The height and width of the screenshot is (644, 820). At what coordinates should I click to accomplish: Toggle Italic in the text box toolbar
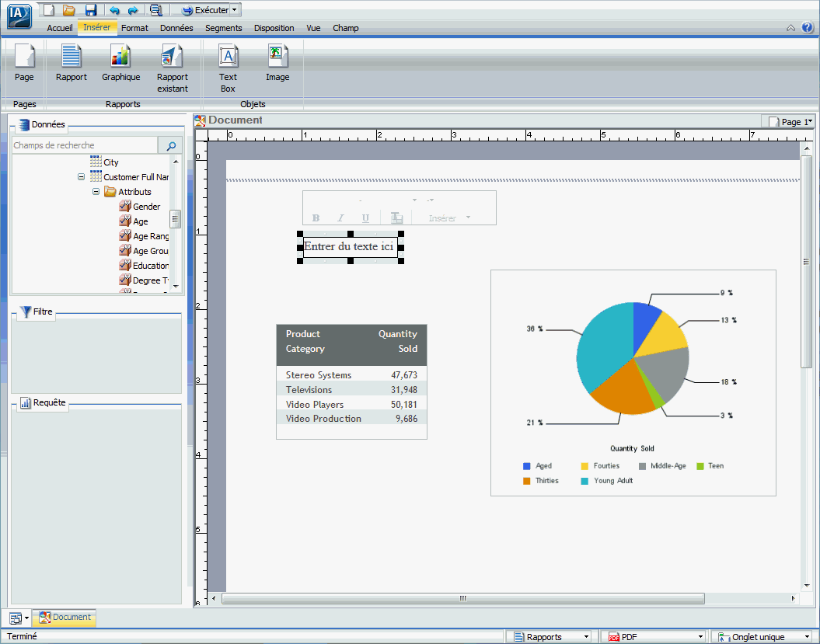pyautogui.click(x=340, y=218)
